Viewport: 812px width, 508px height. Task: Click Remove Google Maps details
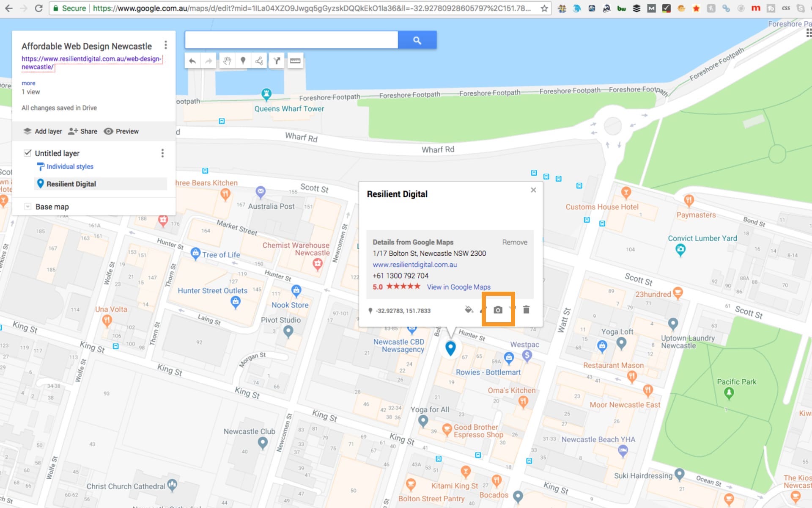515,242
